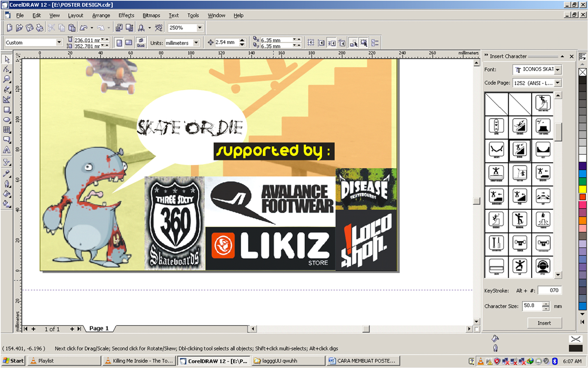Open the Units millimeters dropdown
The height and width of the screenshot is (368, 588).
[196, 43]
